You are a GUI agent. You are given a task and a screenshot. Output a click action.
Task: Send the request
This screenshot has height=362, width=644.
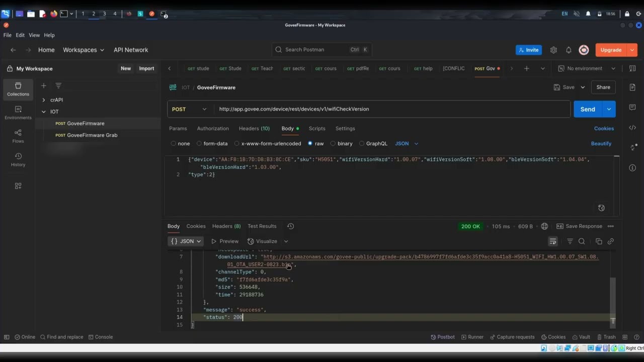[588, 109]
